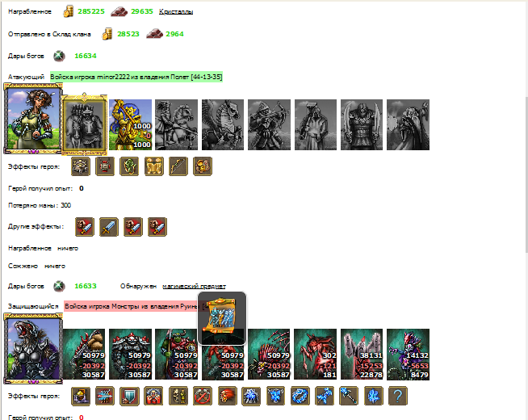Open the Кристаллы link
The image size is (528, 420).
(x=176, y=11)
